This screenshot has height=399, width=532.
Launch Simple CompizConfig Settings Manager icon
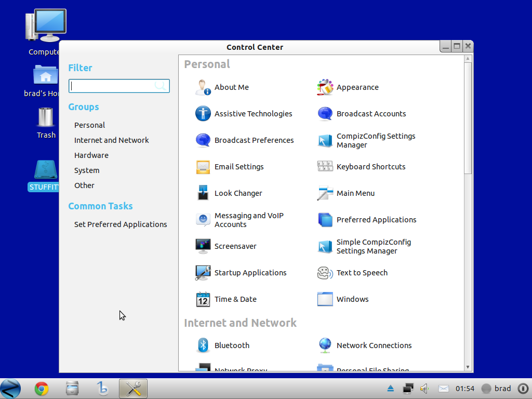pos(325,246)
